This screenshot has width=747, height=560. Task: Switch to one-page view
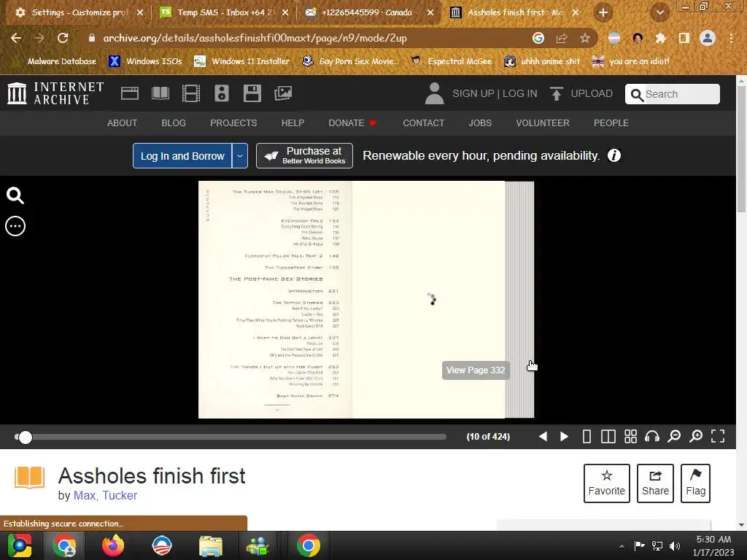coord(587,436)
